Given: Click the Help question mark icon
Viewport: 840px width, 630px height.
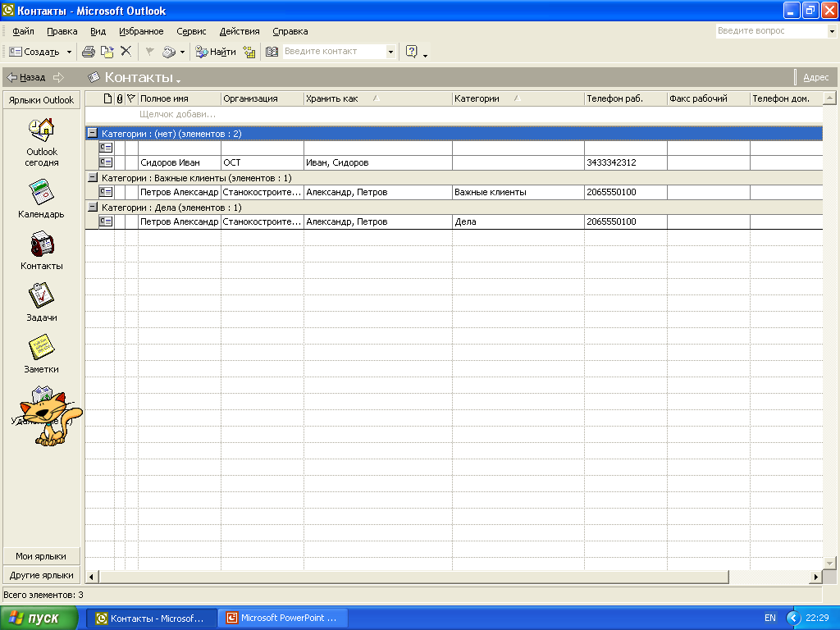Looking at the screenshot, I should [x=412, y=52].
